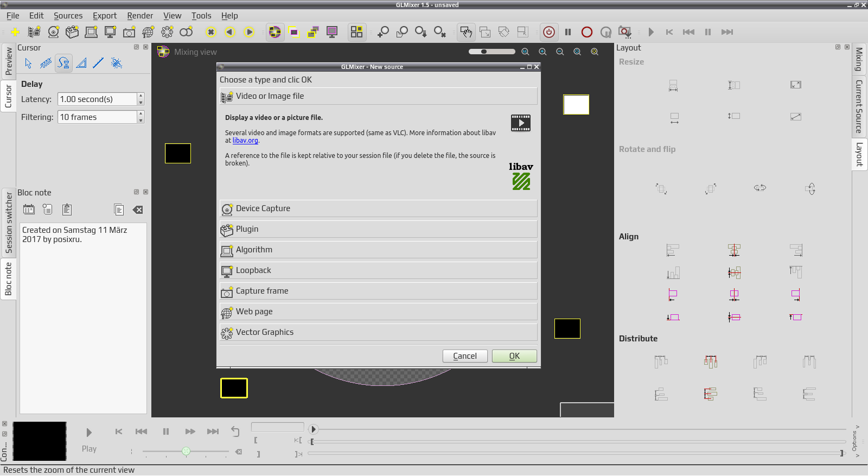
Task: Click the Mixing view zoom slider
Action: point(492,52)
